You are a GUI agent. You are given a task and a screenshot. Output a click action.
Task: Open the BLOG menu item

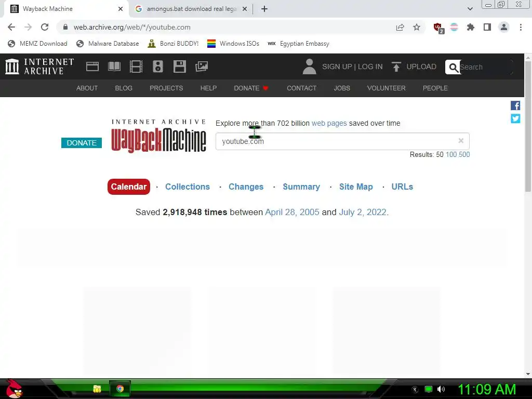(124, 88)
